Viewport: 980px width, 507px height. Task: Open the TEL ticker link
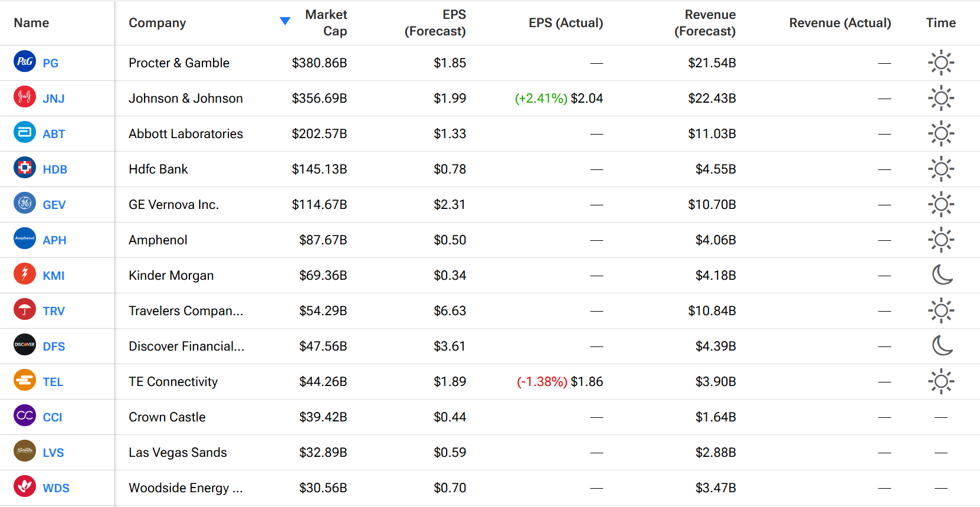click(x=53, y=382)
